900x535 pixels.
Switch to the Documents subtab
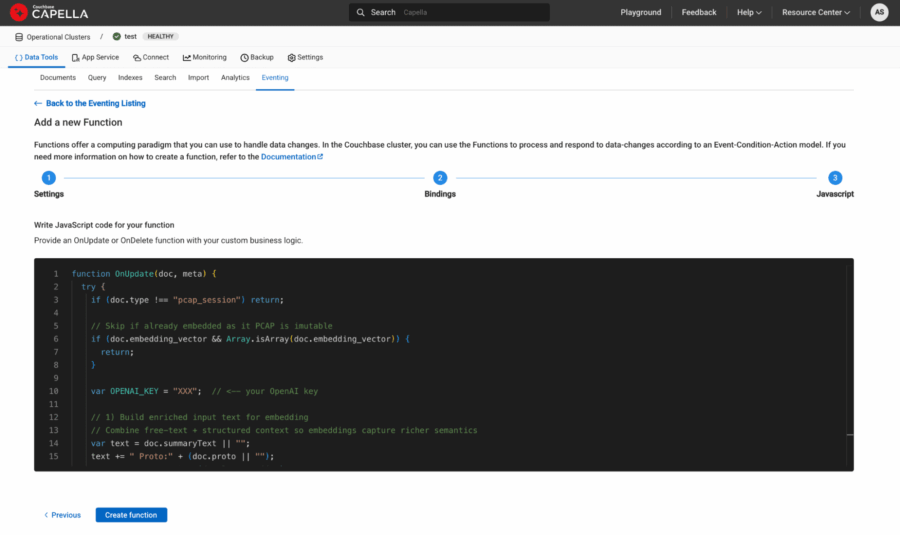click(x=57, y=77)
